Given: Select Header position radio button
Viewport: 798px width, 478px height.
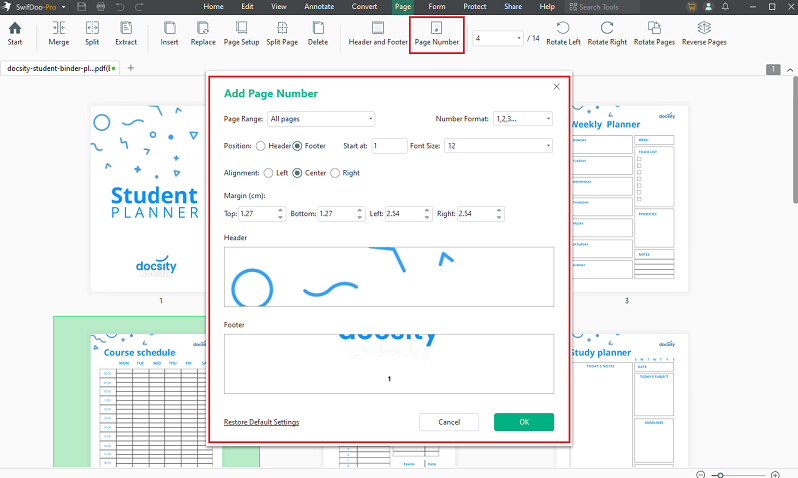Looking at the screenshot, I should coord(261,146).
